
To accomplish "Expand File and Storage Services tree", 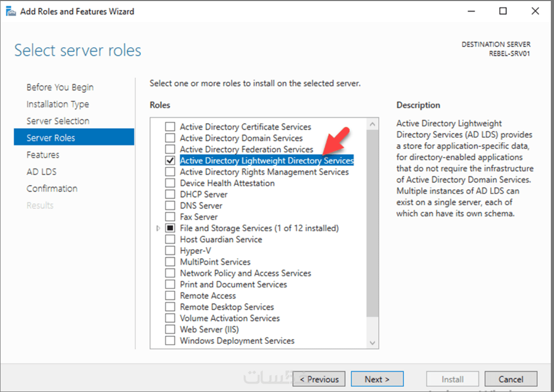I will coord(158,228).
